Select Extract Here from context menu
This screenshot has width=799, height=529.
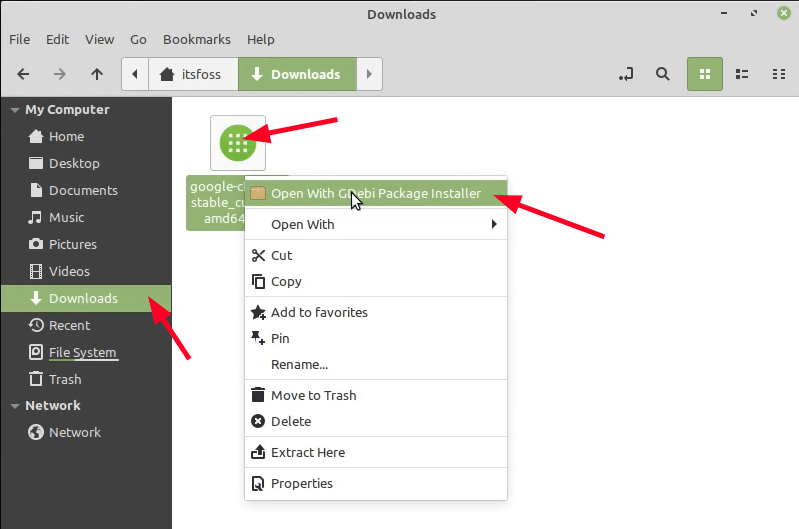click(x=308, y=453)
